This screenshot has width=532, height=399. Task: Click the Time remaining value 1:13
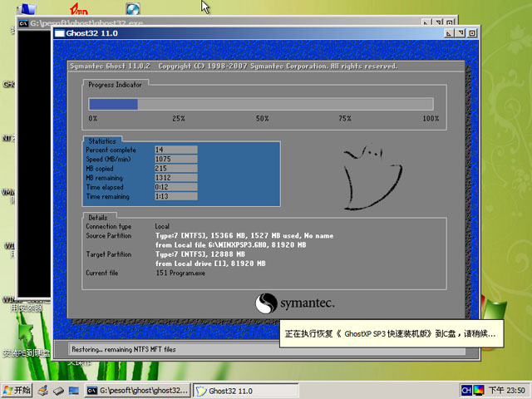click(x=176, y=196)
